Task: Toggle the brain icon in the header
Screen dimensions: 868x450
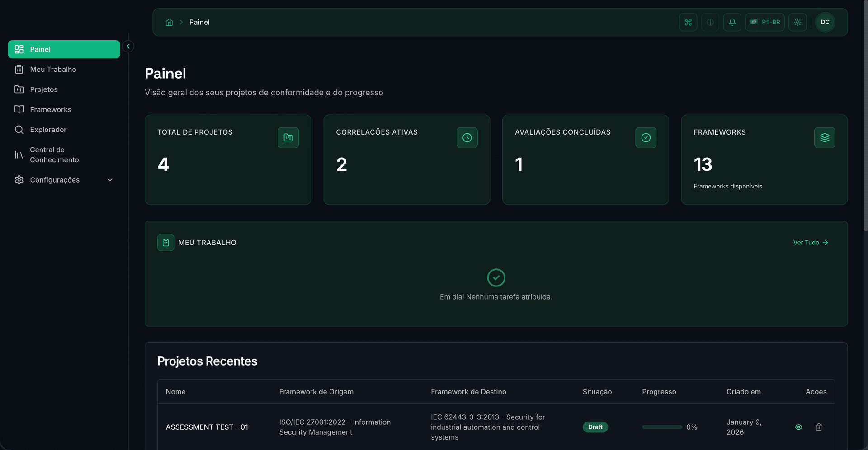Action: tap(710, 22)
